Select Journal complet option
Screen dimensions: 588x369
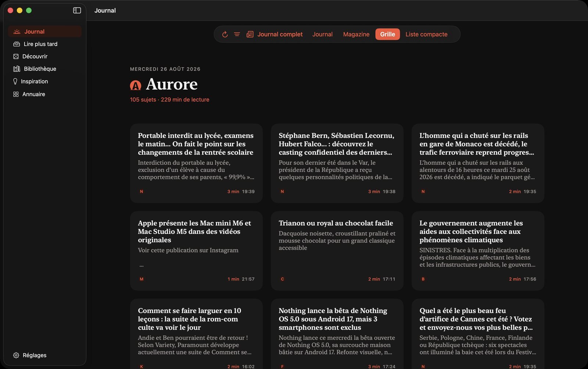pyautogui.click(x=275, y=34)
